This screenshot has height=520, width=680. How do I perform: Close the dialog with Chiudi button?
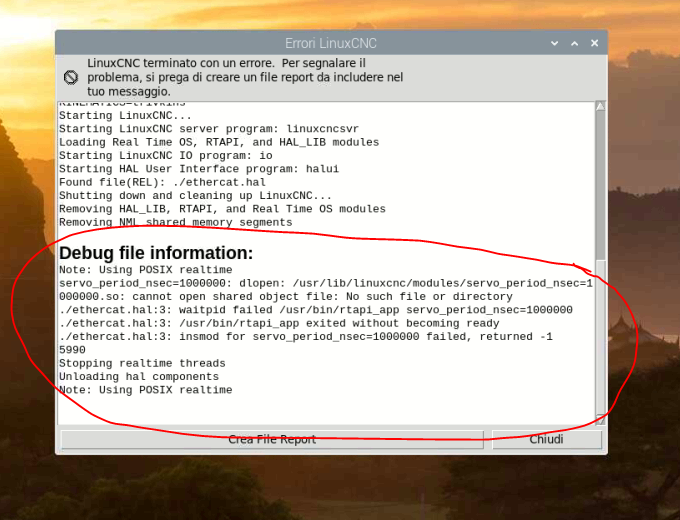tap(546, 439)
